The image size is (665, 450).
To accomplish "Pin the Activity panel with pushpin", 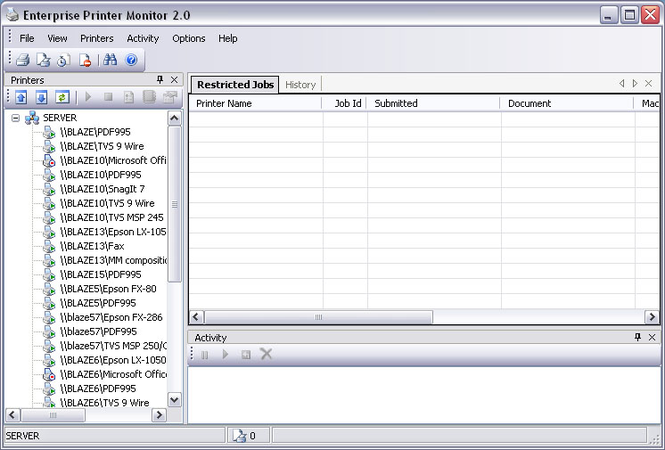I will (637, 337).
